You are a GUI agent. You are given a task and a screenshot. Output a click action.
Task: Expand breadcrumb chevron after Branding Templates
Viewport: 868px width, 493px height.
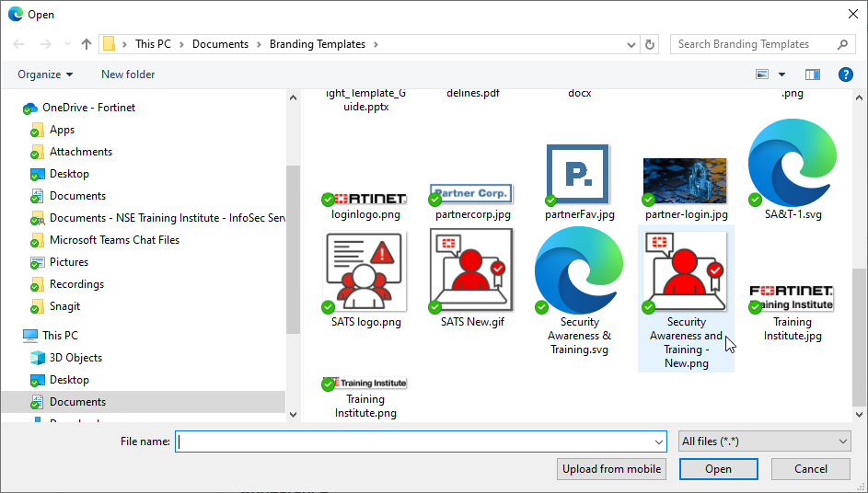pos(376,44)
